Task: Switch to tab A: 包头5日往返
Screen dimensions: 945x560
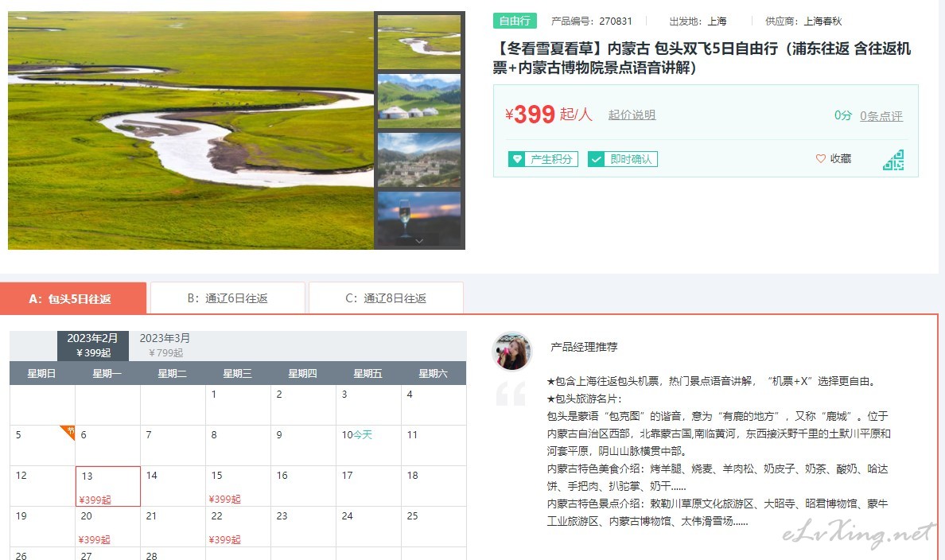Action: (x=73, y=298)
